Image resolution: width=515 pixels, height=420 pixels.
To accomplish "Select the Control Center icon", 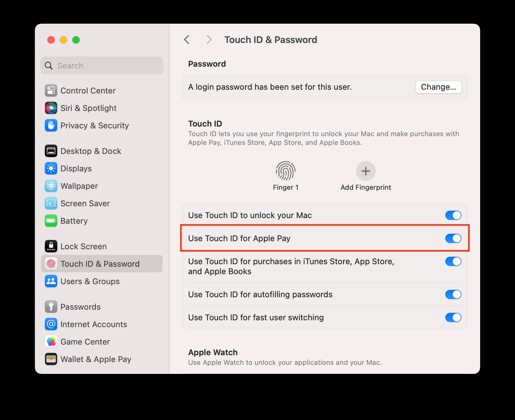I will tap(51, 90).
